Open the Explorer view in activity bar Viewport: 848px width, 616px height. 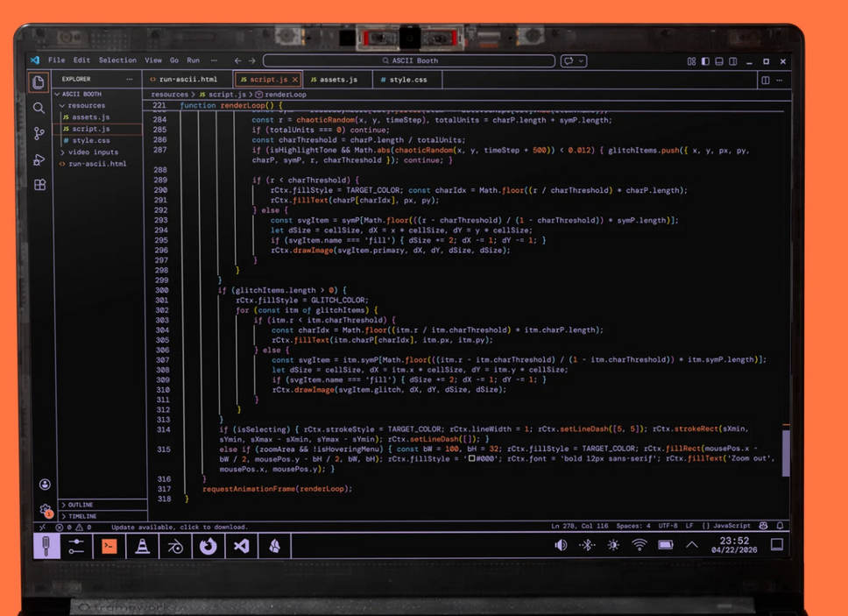[x=39, y=82]
